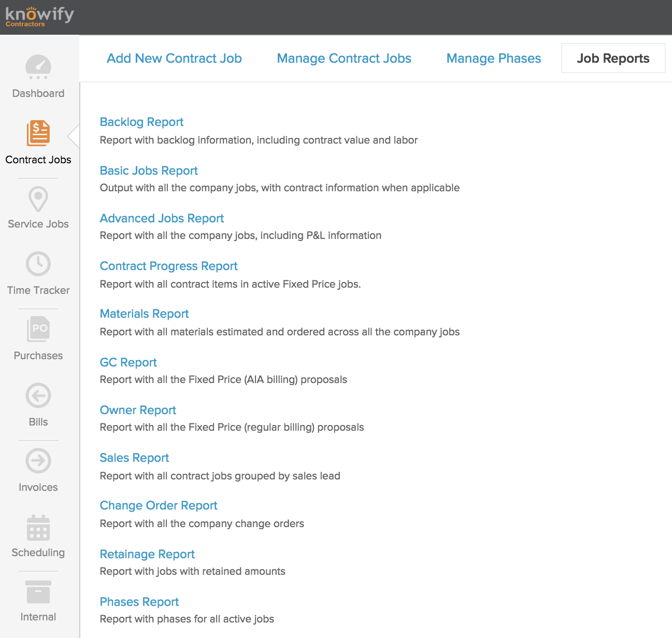Open the Retainage Report link

tap(147, 554)
